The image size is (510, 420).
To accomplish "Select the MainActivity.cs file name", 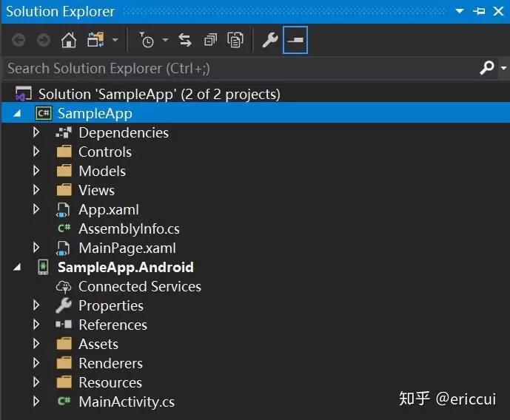I will [127, 402].
